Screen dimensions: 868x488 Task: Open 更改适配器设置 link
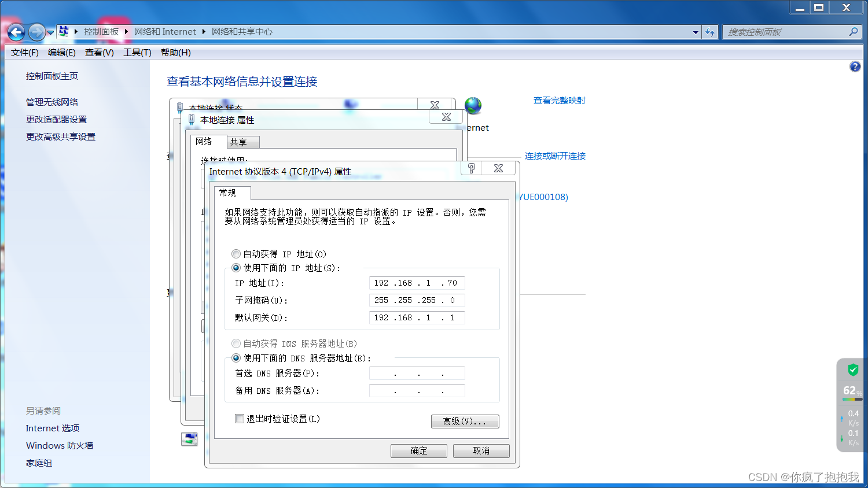point(56,120)
